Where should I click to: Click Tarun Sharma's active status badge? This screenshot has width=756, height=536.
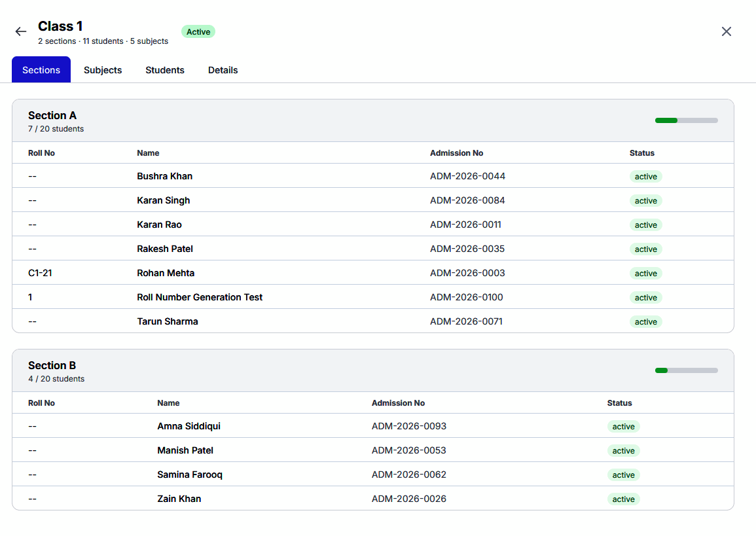(x=645, y=321)
